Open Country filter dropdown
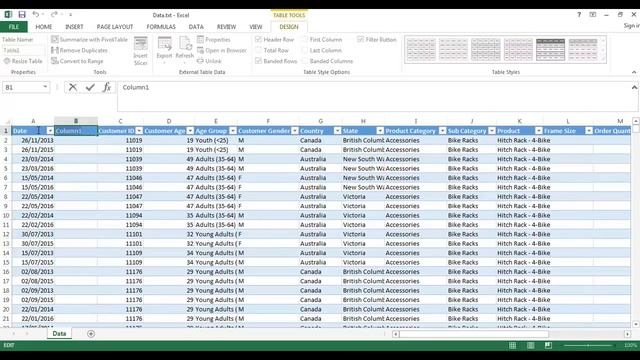 pyautogui.click(x=337, y=131)
